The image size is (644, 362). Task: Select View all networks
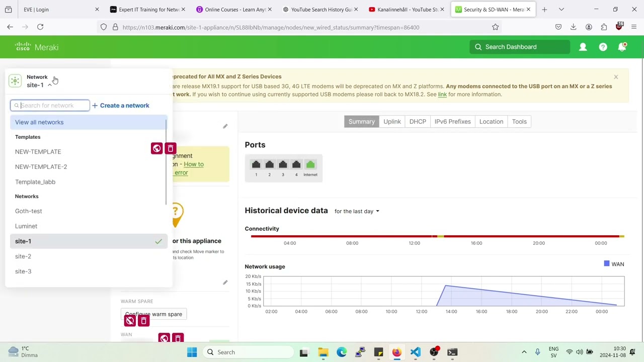[88, 122]
